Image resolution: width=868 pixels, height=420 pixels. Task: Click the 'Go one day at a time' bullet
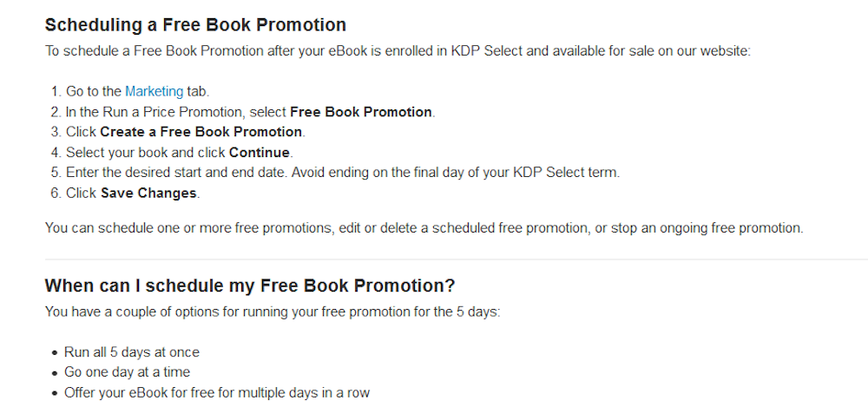127,372
